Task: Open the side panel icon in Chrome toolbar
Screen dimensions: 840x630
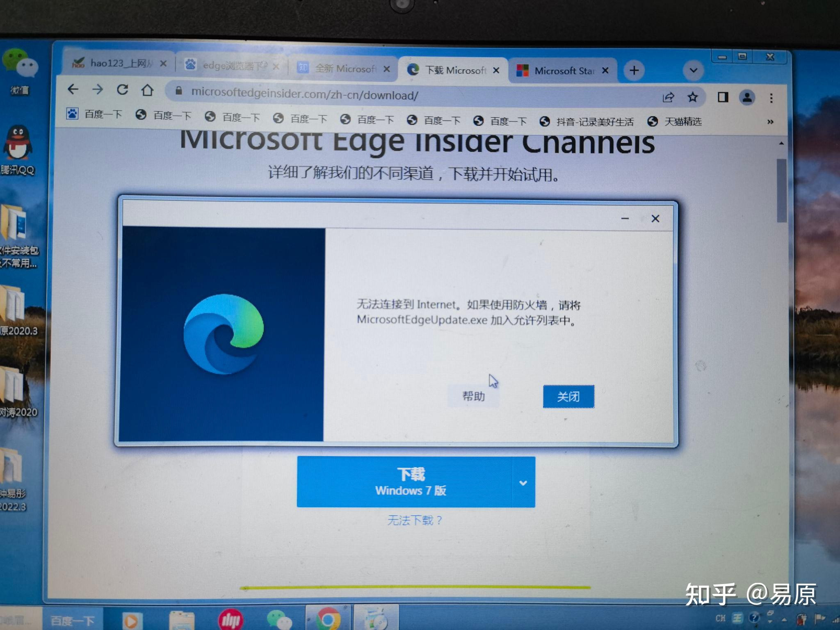Action: click(723, 97)
